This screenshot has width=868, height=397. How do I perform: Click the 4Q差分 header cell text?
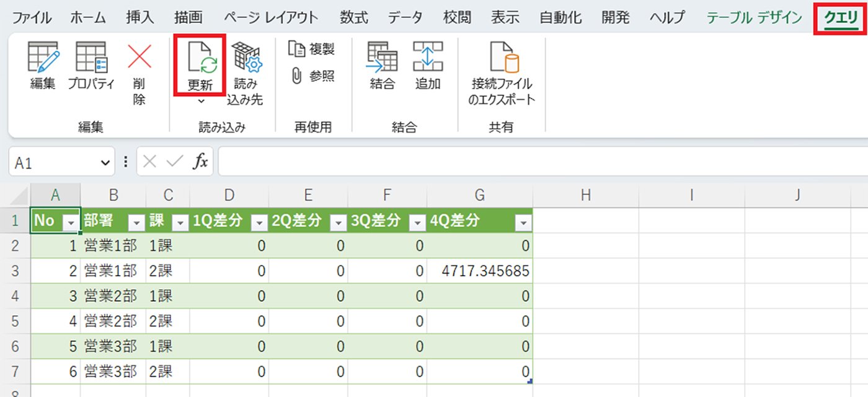(x=456, y=221)
